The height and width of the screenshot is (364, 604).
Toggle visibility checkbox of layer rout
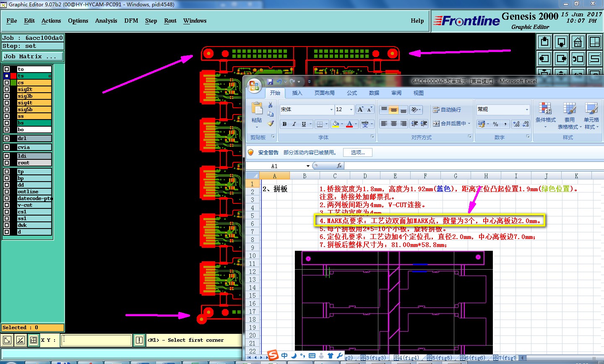[7, 163]
